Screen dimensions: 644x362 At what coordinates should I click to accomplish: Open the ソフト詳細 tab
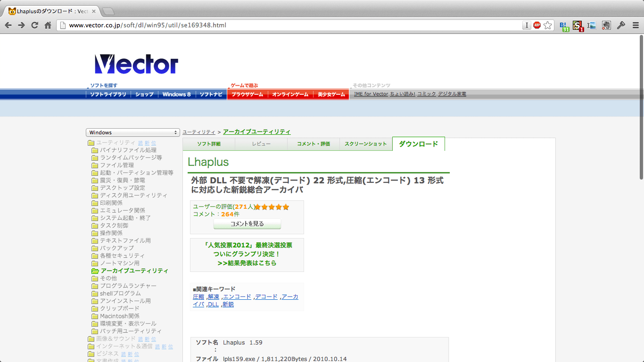pos(209,144)
